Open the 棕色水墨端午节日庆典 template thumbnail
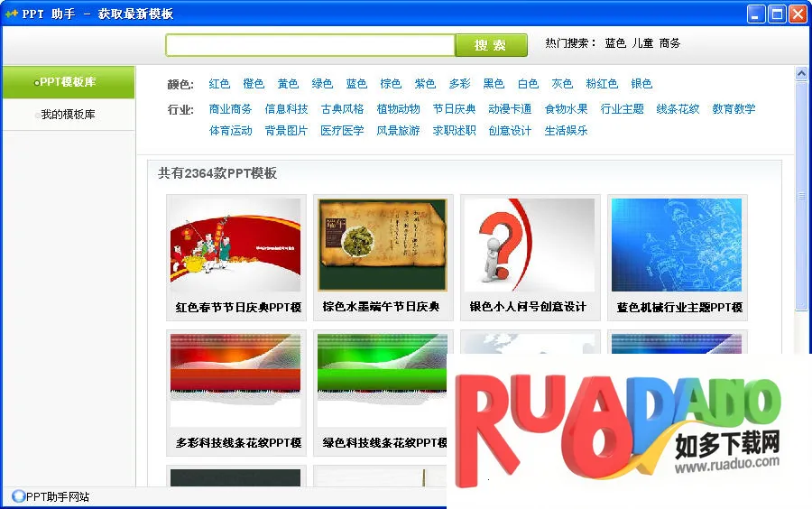This screenshot has width=812, height=509. [x=383, y=245]
